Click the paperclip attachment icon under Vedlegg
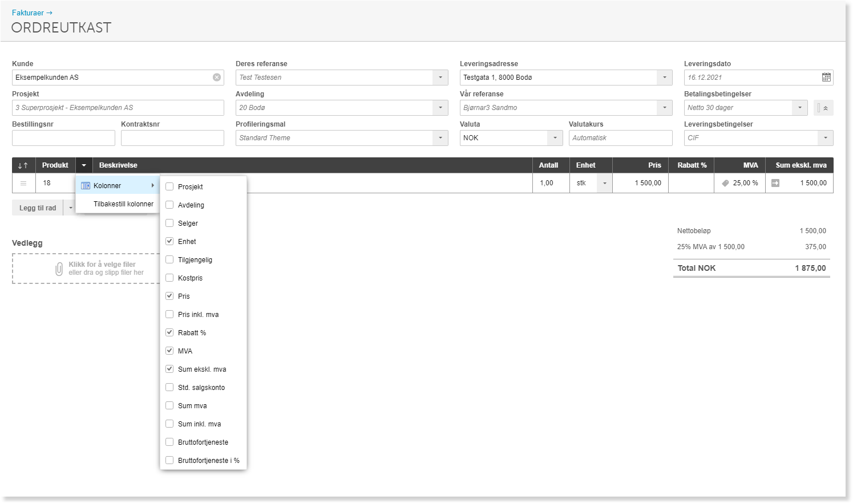This screenshot has width=853, height=504. click(x=59, y=269)
